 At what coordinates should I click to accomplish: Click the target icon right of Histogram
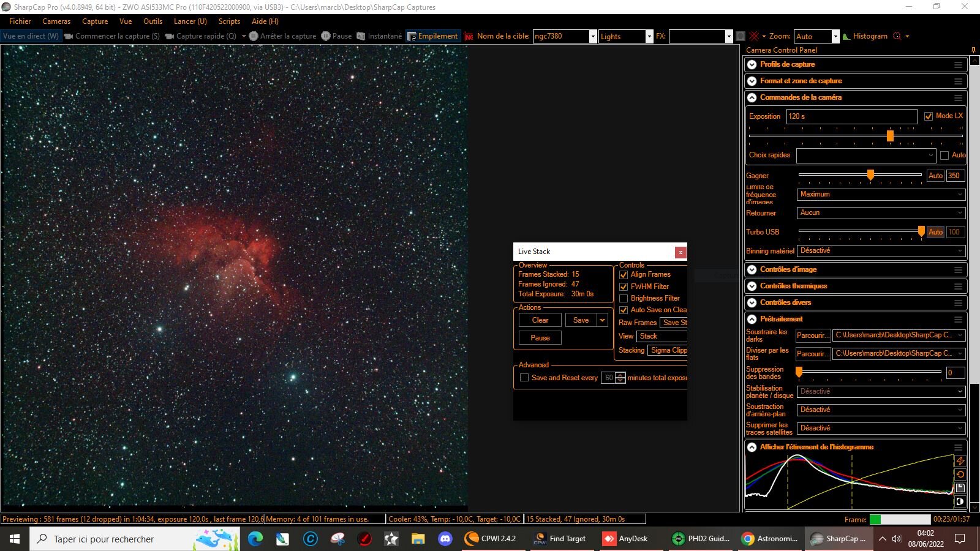tap(897, 36)
